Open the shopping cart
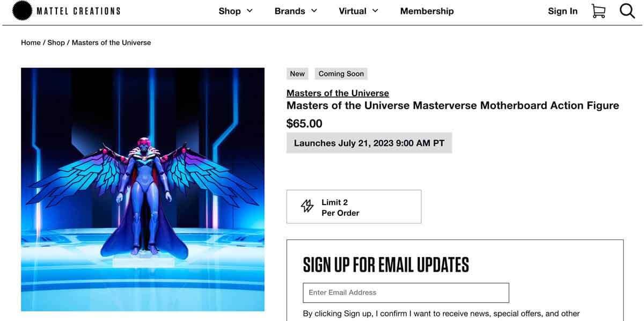Image resolution: width=644 pixels, height=321 pixels. click(x=598, y=11)
